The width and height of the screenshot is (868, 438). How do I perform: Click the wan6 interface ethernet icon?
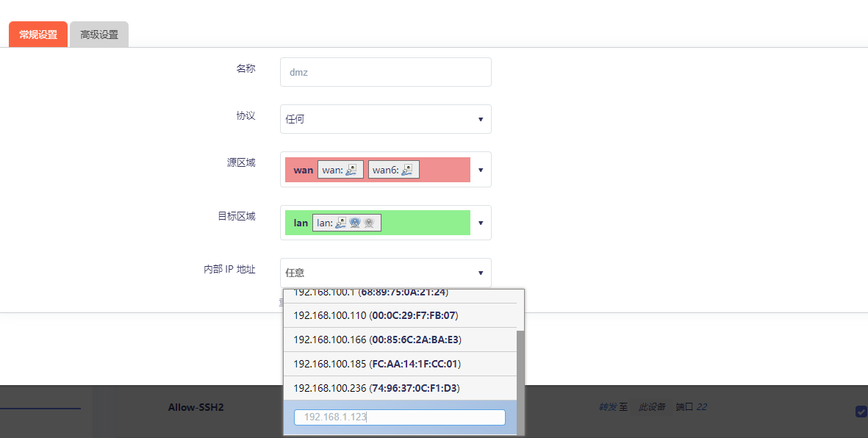click(x=406, y=170)
